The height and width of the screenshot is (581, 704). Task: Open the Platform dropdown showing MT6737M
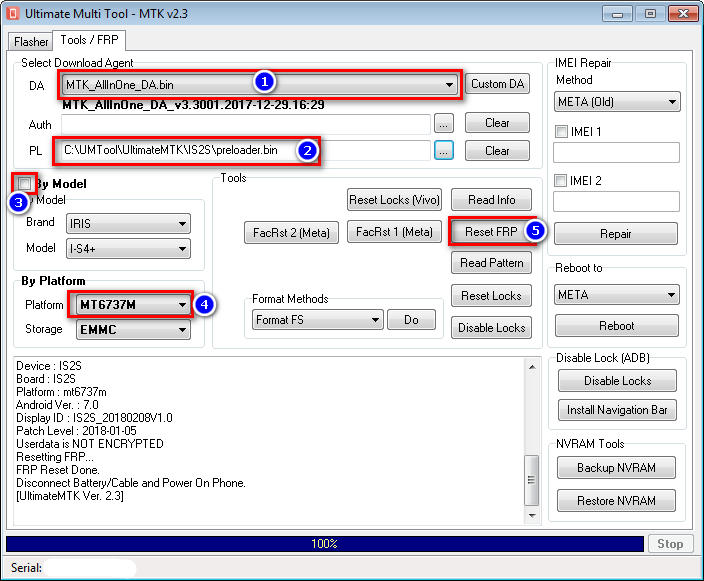coord(133,305)
